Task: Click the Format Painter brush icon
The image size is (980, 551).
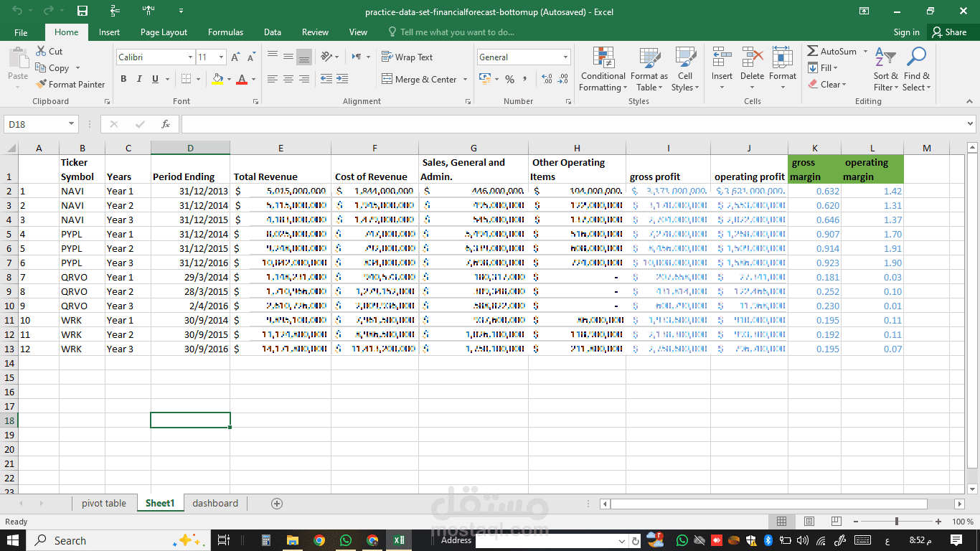Action: click(41, 84)
